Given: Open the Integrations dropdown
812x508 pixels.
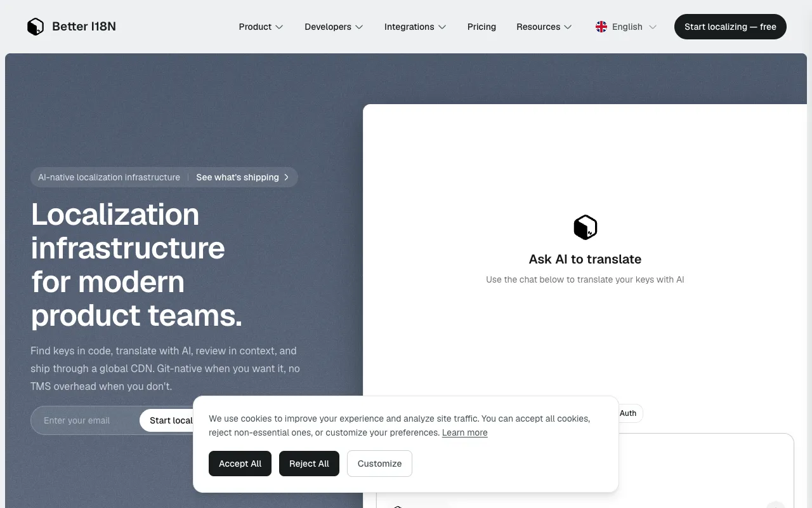Looking at the screenshot, I should pos(415,27).
